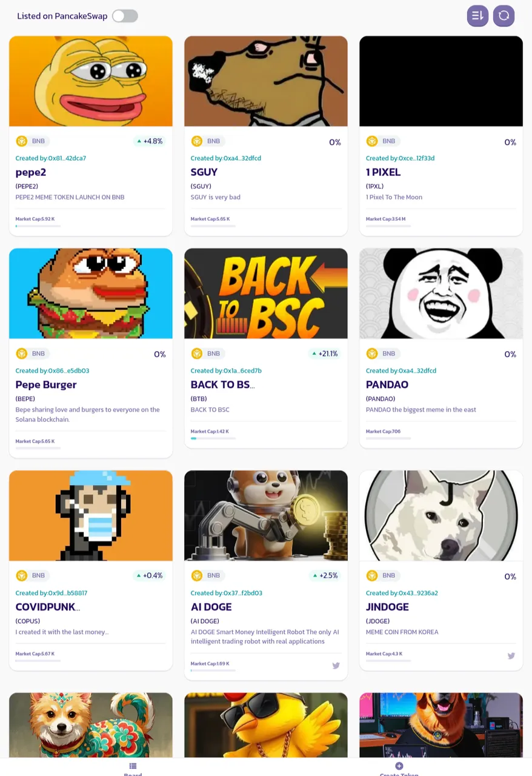
Task: Open the Twitter icon on JINDOGE card
Action: (x=511, y=655)
